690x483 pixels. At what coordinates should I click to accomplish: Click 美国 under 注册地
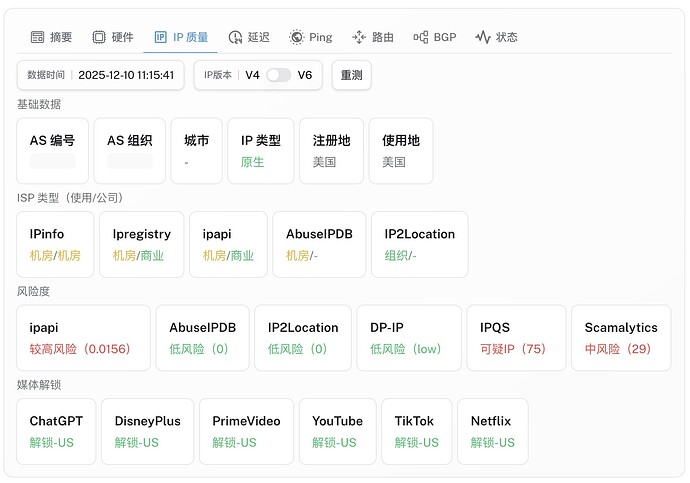coord(324,162)
